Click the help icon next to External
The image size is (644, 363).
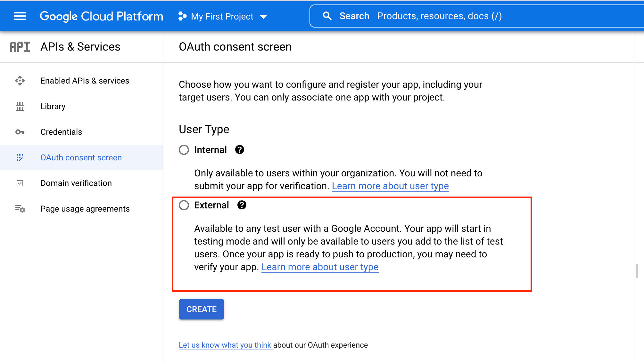pyautogui.click(x=242, y=205)
